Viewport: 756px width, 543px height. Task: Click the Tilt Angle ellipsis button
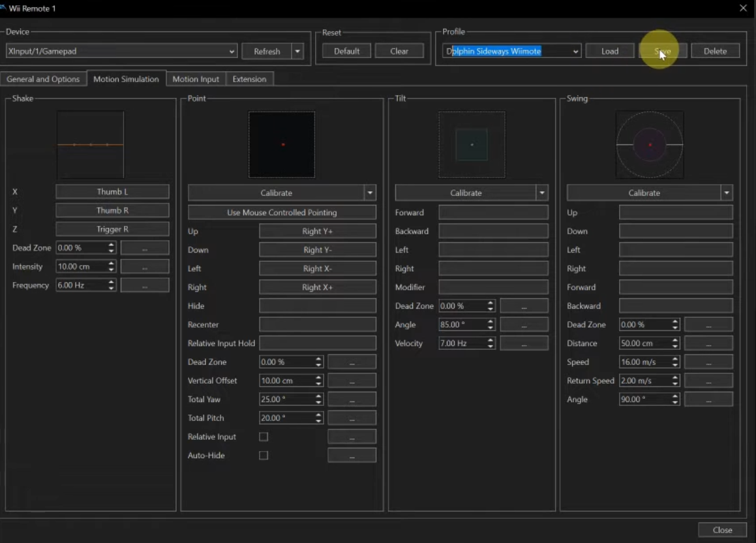(524, 324)
